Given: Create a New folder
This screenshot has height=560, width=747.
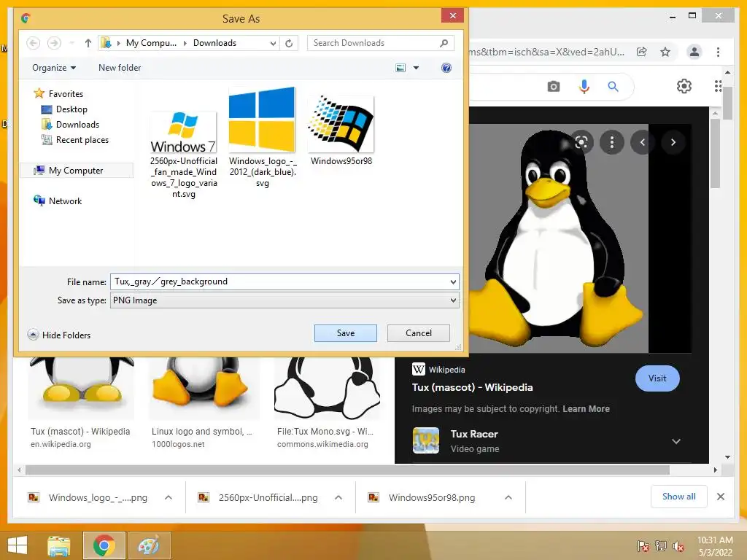Looking at the screenshot, I should pos(120,68).
